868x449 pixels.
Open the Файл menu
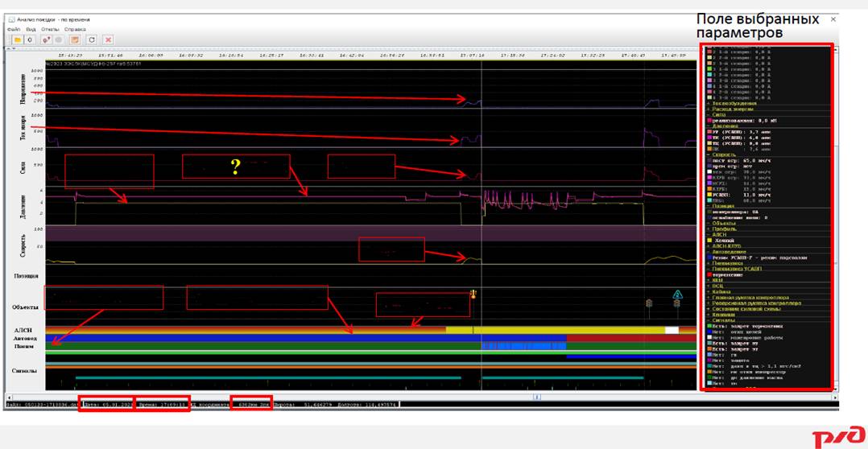tap(13, 29)
